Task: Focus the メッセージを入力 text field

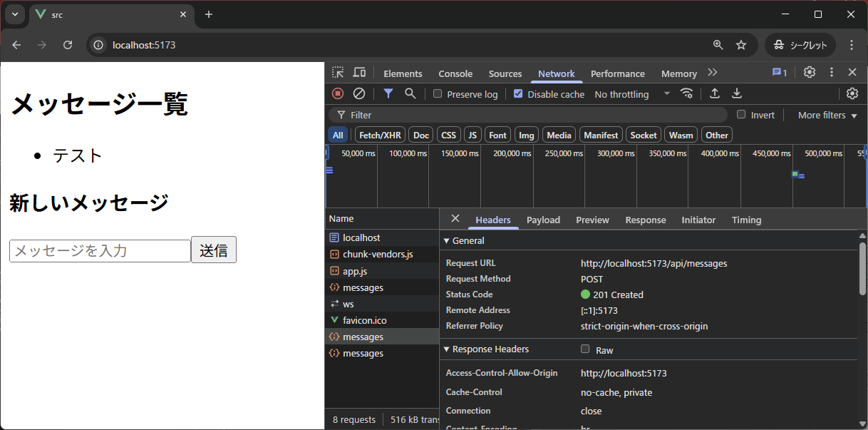Action: point(100,250)
